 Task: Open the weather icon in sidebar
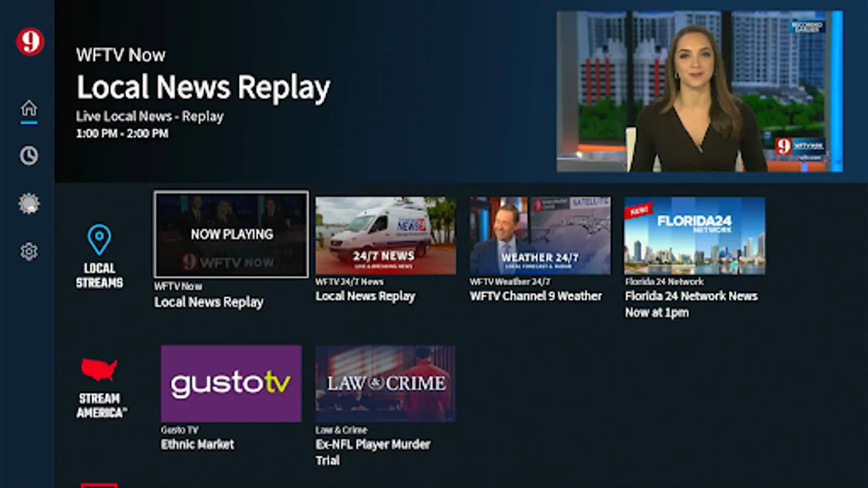29,204
